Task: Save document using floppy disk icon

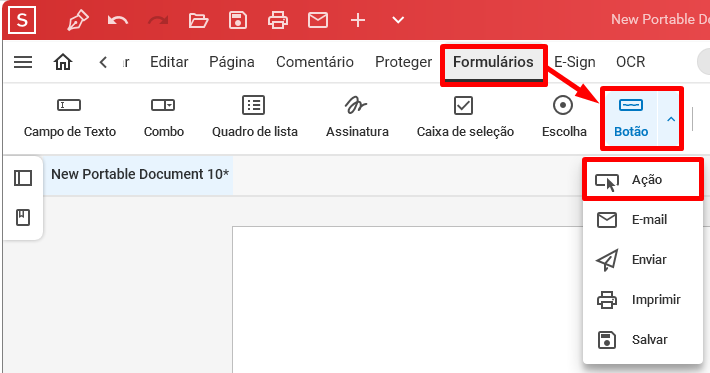Action: 238,20
